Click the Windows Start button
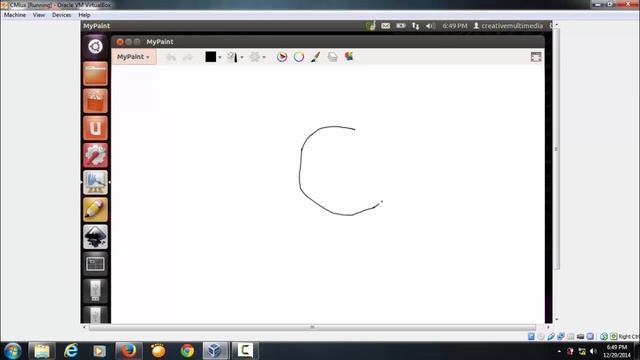 (13, 351)
